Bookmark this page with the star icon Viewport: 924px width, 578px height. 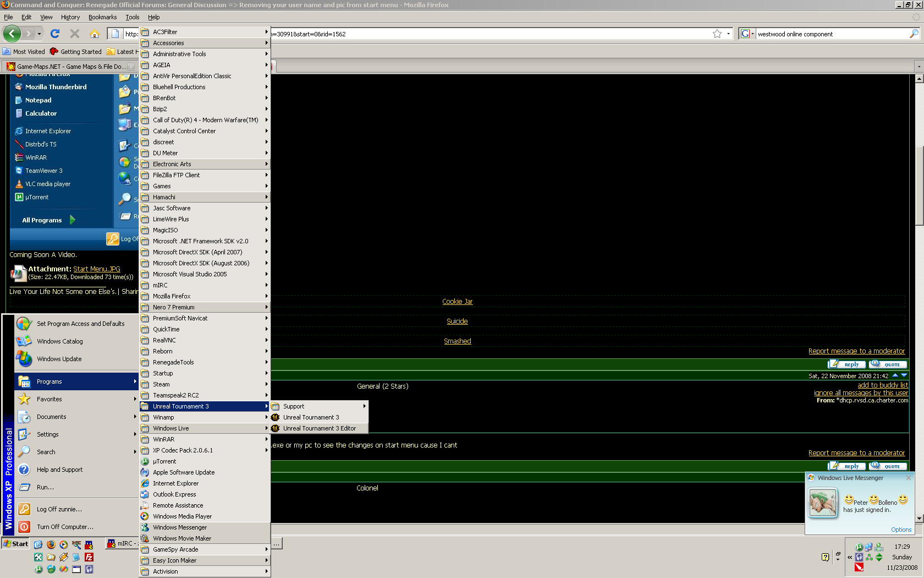point(717,34)
